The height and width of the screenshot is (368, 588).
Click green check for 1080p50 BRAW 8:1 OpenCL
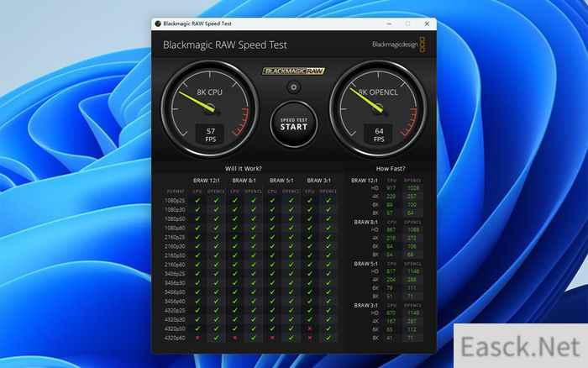pos(253,218)
